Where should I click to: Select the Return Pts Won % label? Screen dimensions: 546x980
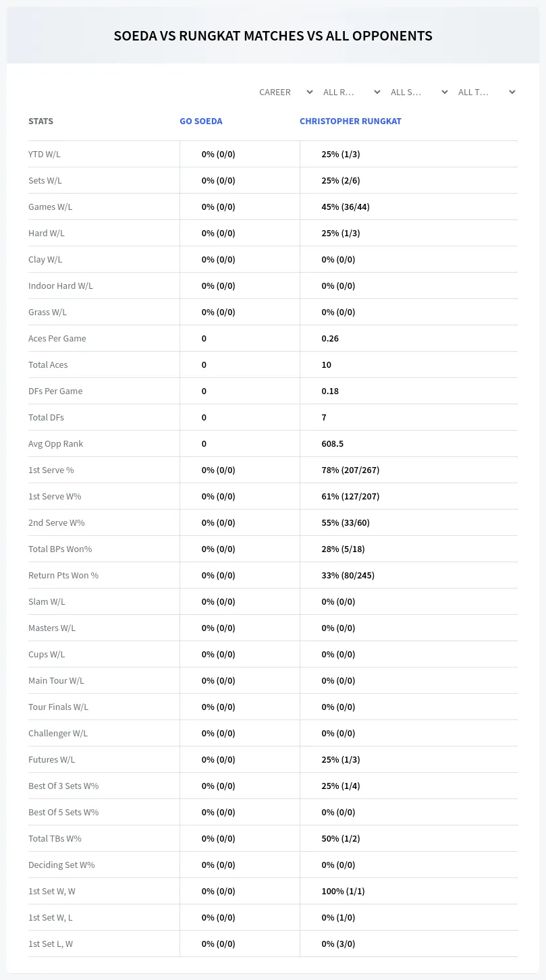(x=63, y=575)
